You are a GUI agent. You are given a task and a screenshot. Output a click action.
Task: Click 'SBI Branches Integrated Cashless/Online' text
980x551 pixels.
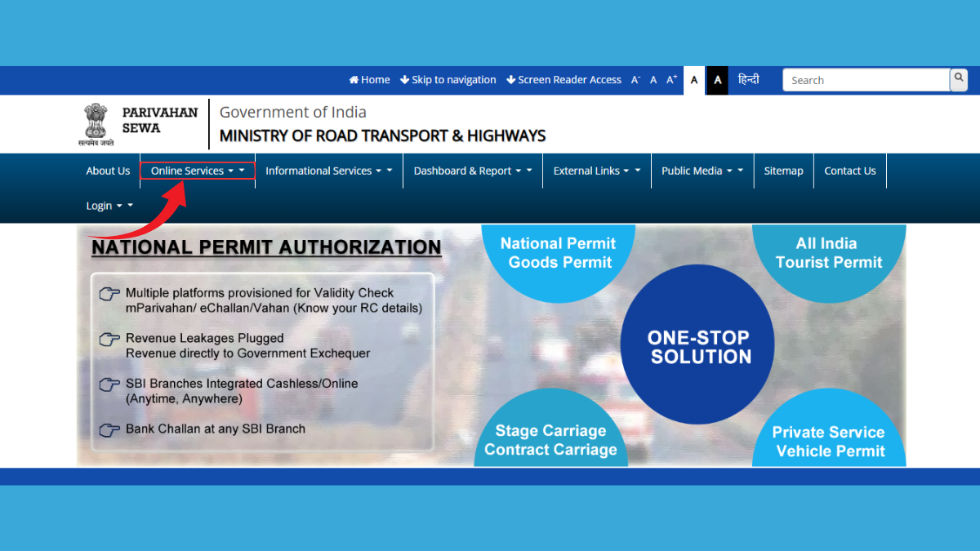click(242, 384)
